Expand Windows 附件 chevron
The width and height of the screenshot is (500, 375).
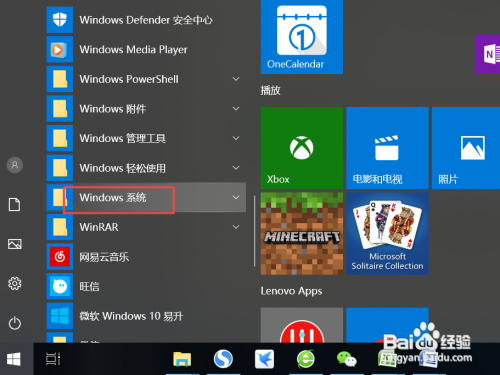[236, 109]
